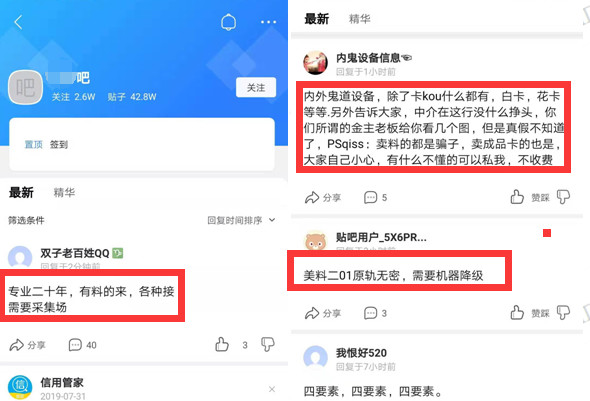Share the 内鬼设备信息 post
Image resolution: width=590 pixels, height=401 pixels.
[323, 197]
